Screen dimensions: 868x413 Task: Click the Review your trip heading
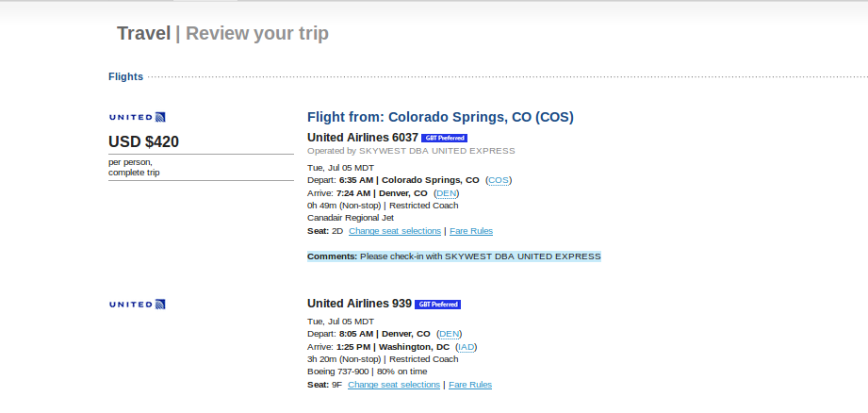[x=257, y=34]
